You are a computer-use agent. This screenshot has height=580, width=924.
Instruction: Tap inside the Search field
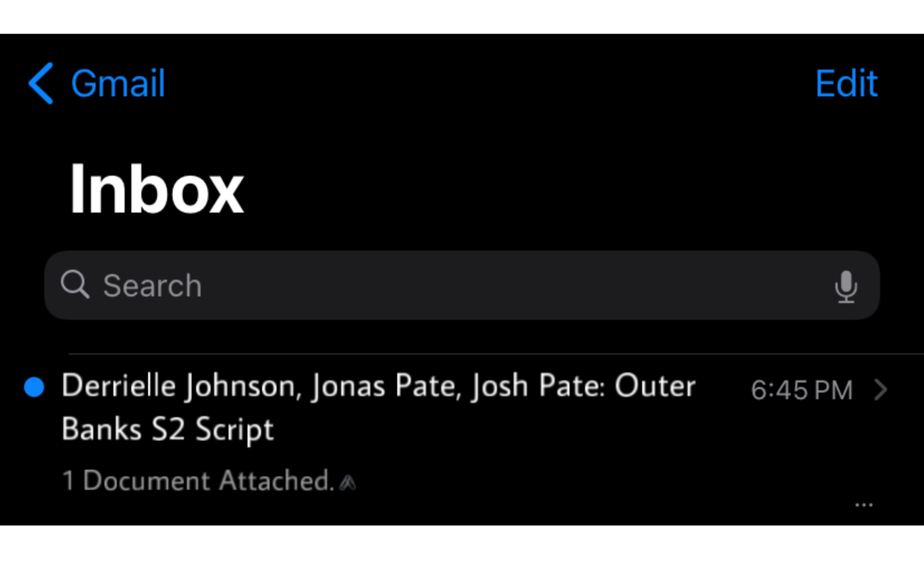tap(462, 285)
